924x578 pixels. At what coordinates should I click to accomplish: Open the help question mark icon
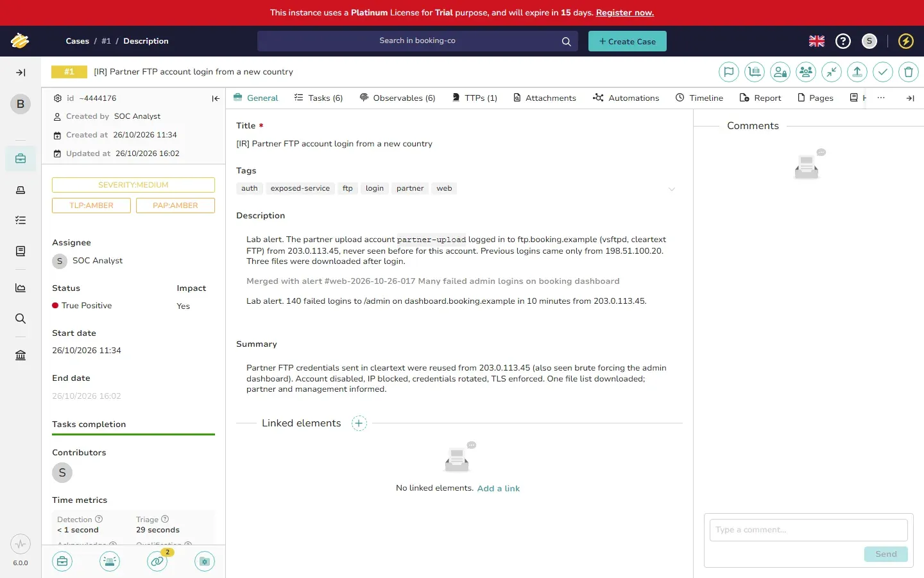pos(843,41)
